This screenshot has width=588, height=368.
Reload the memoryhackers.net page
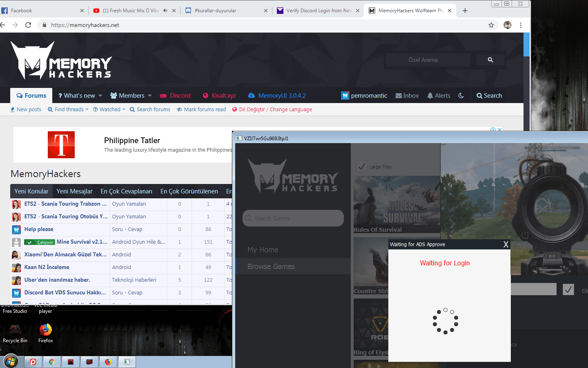point(28,25)
